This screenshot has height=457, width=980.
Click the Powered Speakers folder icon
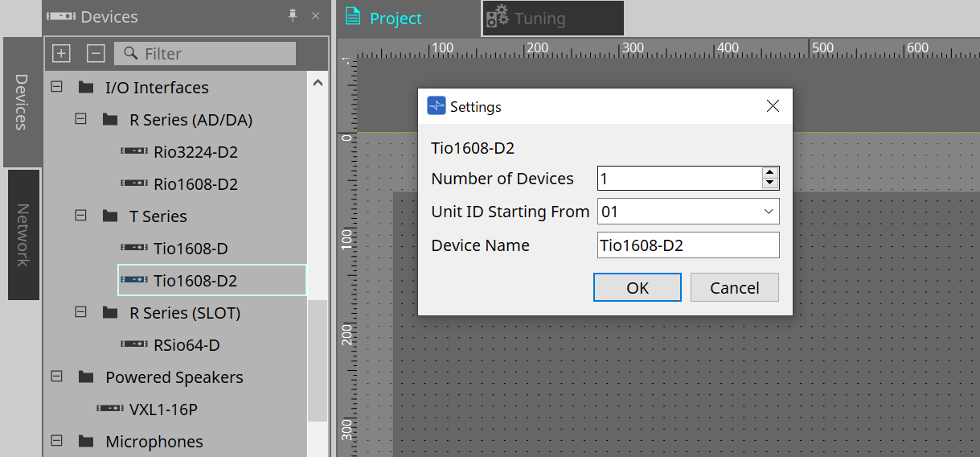86,377
